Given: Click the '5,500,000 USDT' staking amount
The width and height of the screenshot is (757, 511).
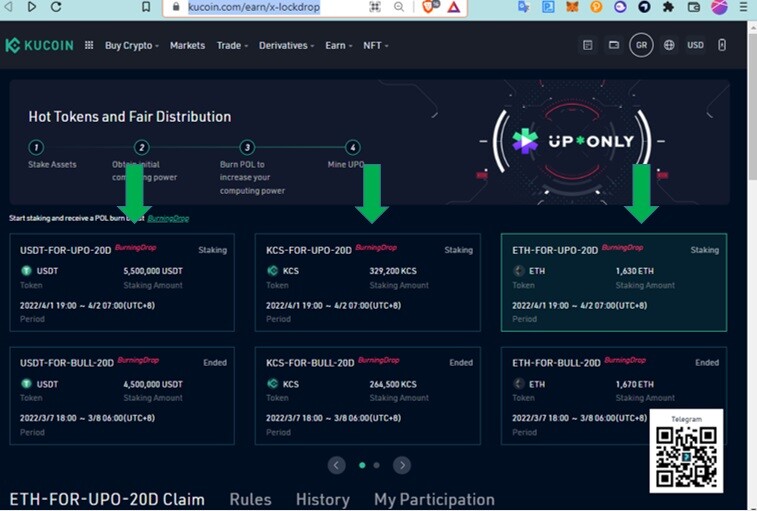Looking at the screenshot, I should coord(153,271).
